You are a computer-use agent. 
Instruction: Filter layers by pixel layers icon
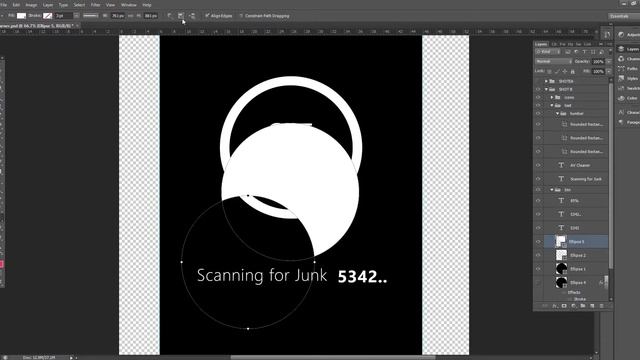pos(568,52)
